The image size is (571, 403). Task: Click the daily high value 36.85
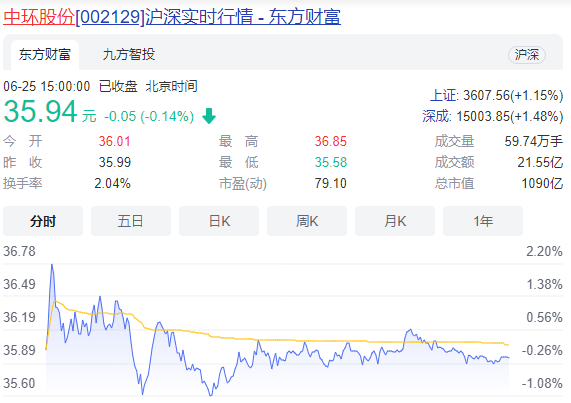pos(331,141)
